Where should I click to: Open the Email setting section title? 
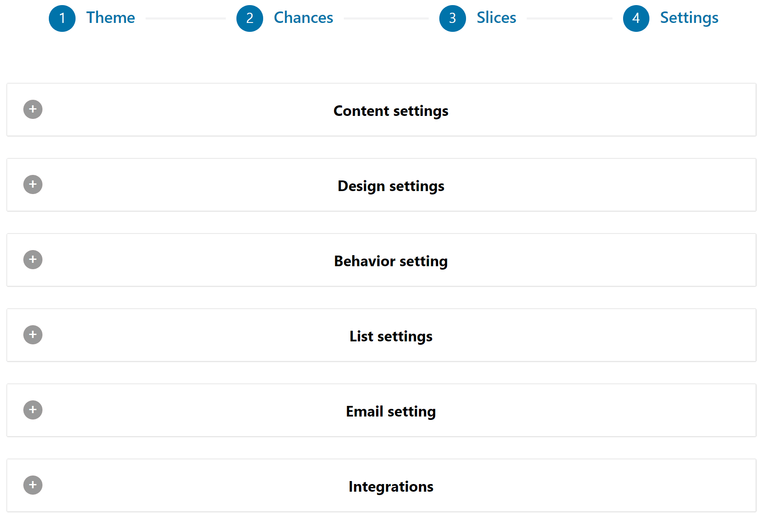click(390, 411)
